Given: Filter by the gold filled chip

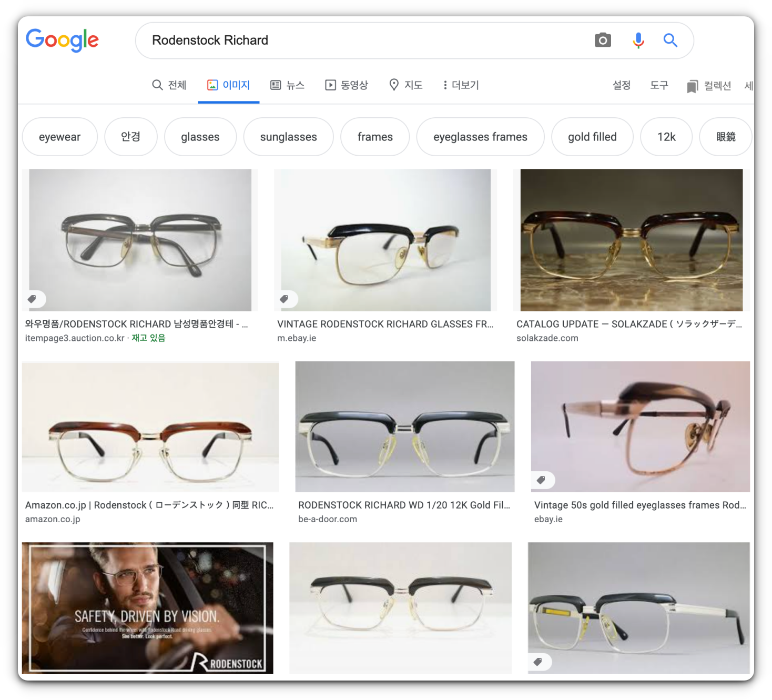Looking at the screenshot, I should point(592,137).
